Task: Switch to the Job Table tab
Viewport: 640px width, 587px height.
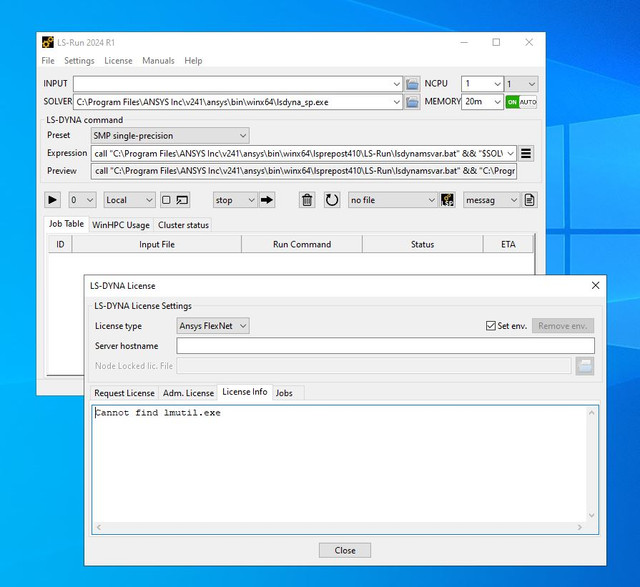Action: coord(66,224)
